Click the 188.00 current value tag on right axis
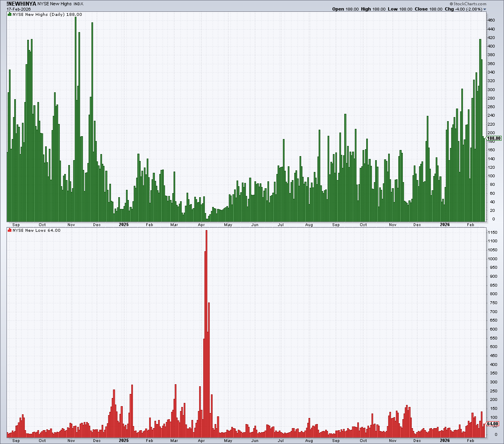Screen dimensions: 504x444 494,138
